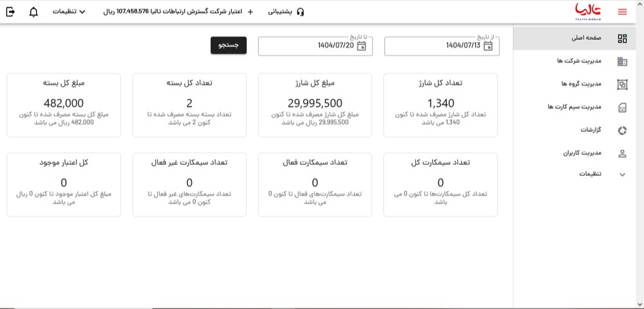
Task: Click the hamburger menu icon
Action: [622, 12]
